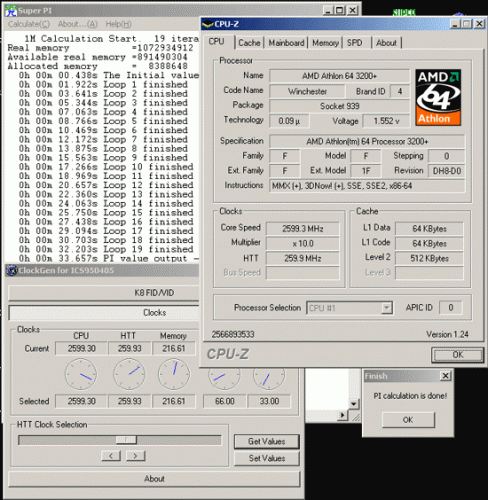Open the Help menu in Super PI

(118, 24)
